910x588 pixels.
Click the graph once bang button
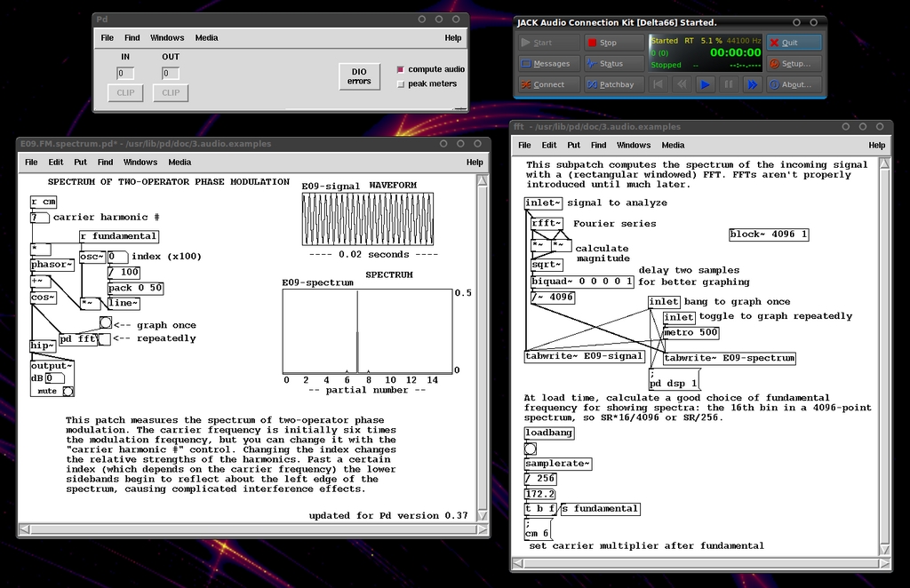106,323
